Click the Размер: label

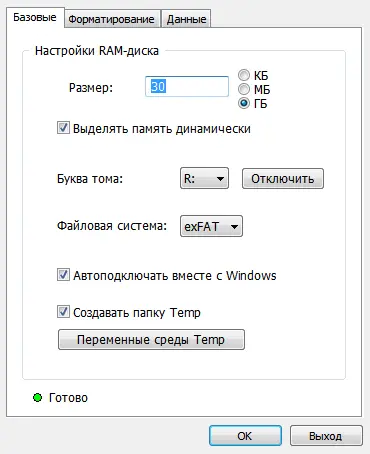tap(91, 88)
